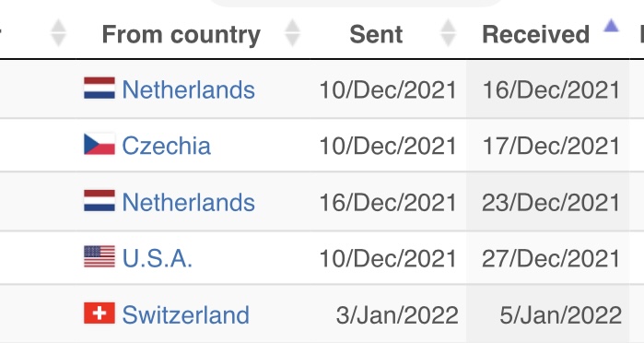644x343 pixels.
Task: Click the U.S.A. flag icon
Action: point(100,256)
